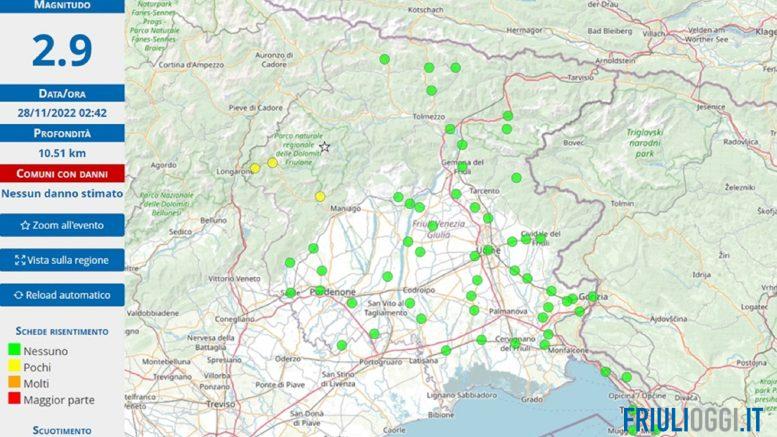Screen dimensions: 777x437
Task: Click the epicenter star marker on the map
Action: pyautogui.click(x=324, y=147)
